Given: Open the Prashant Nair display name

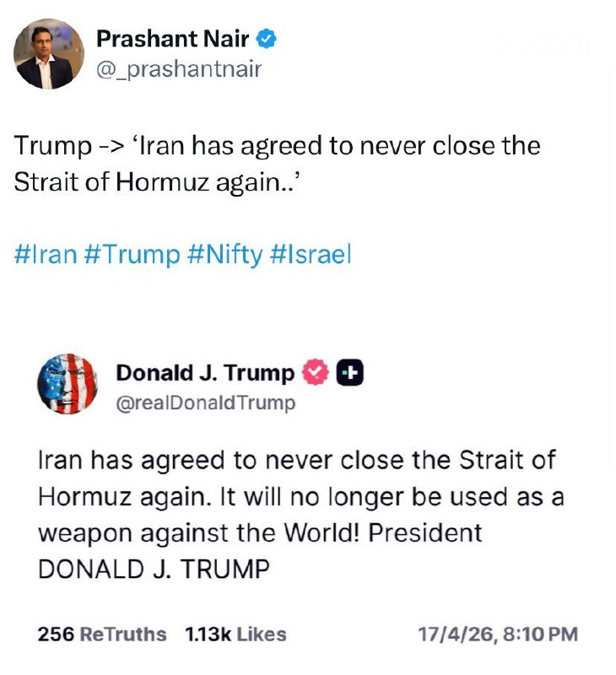Looking at the screenshot, I should [x=173, y=39].
